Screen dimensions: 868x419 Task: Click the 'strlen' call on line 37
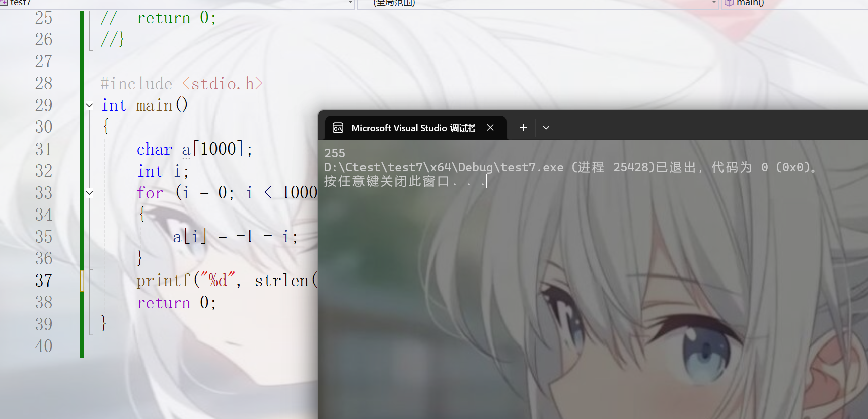pos(281,281)
